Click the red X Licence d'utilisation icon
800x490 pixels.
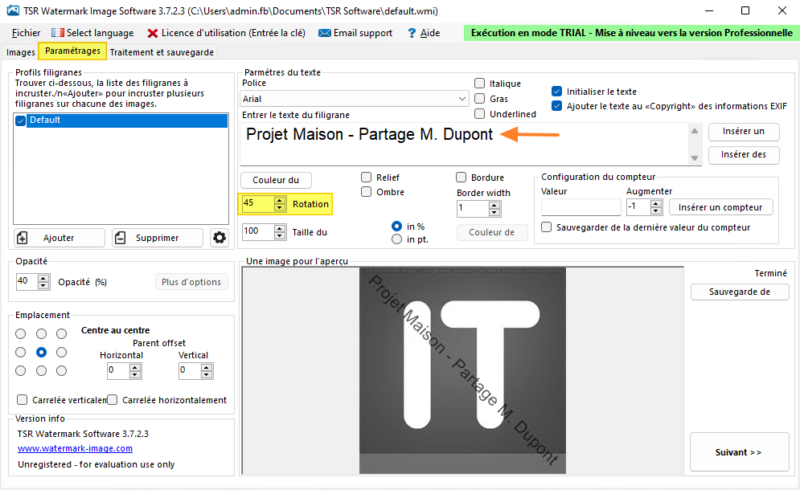153,33
